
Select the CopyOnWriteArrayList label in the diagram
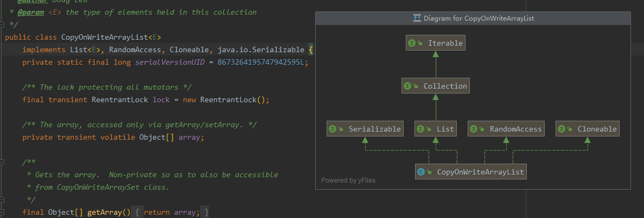coord(481,172)
